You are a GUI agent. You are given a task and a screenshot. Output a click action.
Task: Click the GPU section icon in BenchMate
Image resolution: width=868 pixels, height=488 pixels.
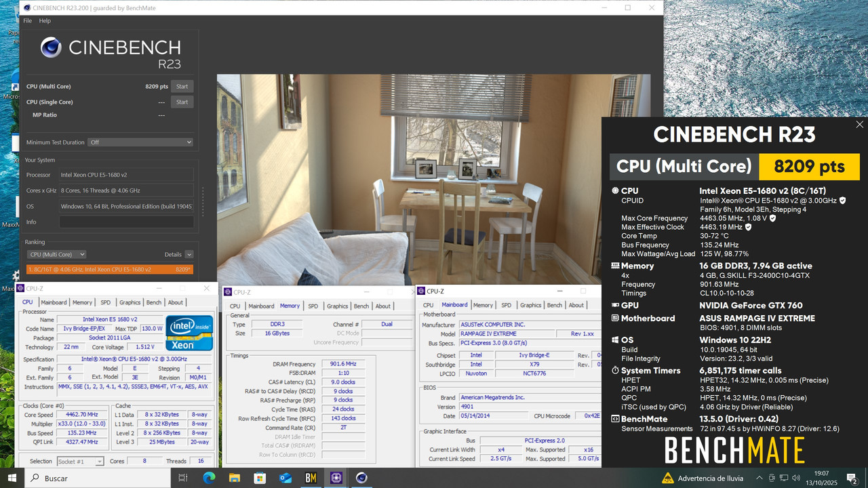pyautogui.click(x=615, y=306)
